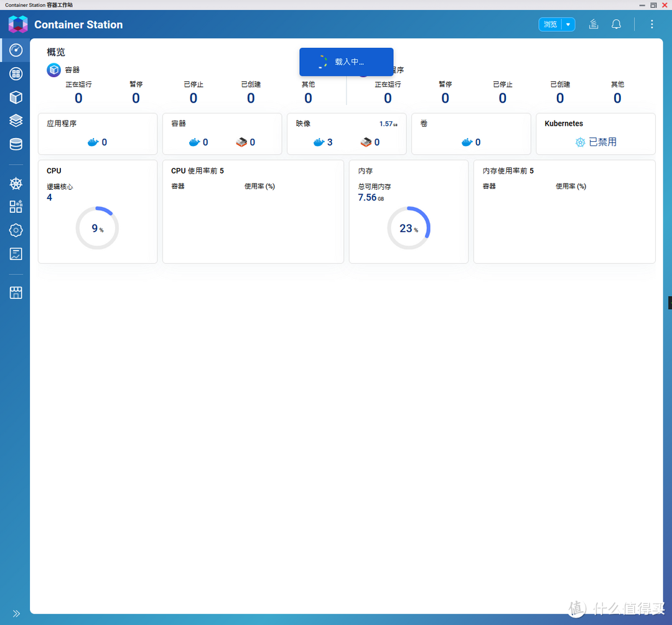672x625 pixels.
Task: Click the memory 23% usage gauge
Action: [408, 228]
